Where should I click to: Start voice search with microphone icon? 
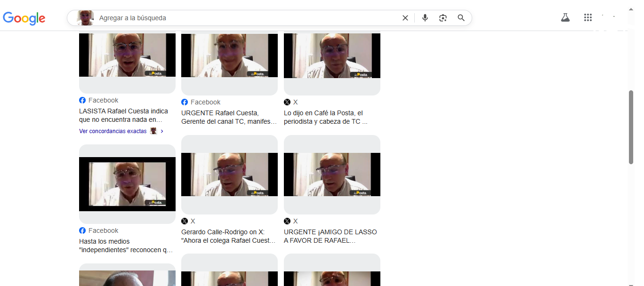pyautogui.click(x=425, y=18)
